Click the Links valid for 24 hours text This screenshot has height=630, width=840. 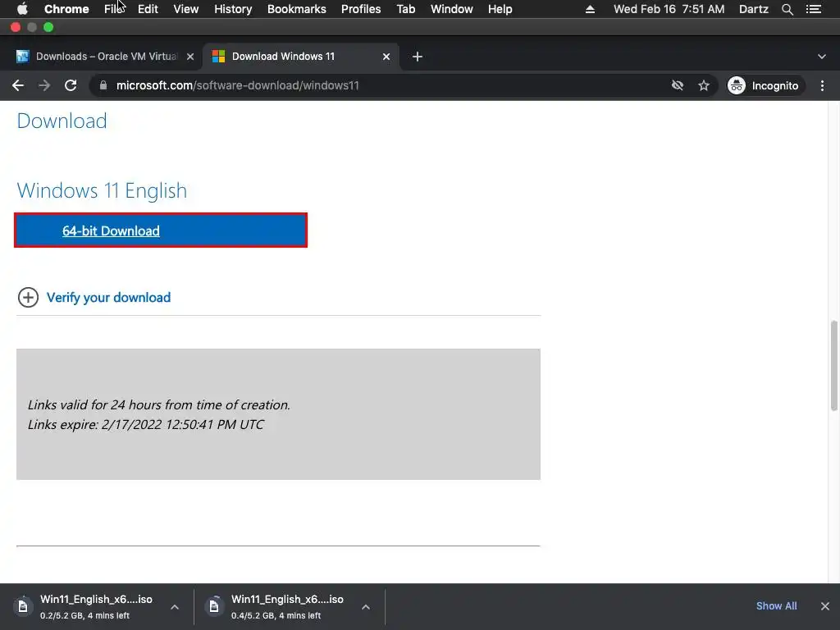158,404
